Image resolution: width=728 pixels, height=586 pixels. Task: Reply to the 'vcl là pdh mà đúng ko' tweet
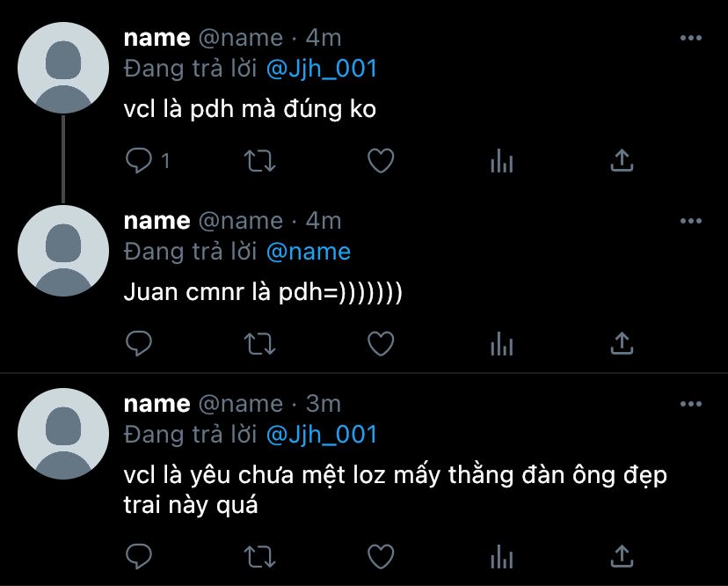pyautogui.click(x=139, y=161)
